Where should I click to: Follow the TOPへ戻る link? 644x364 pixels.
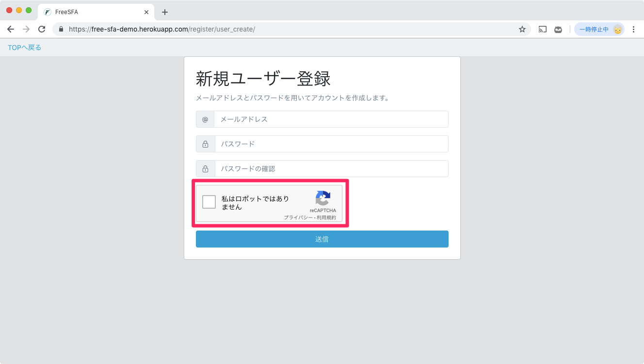(x=25, y=48)
